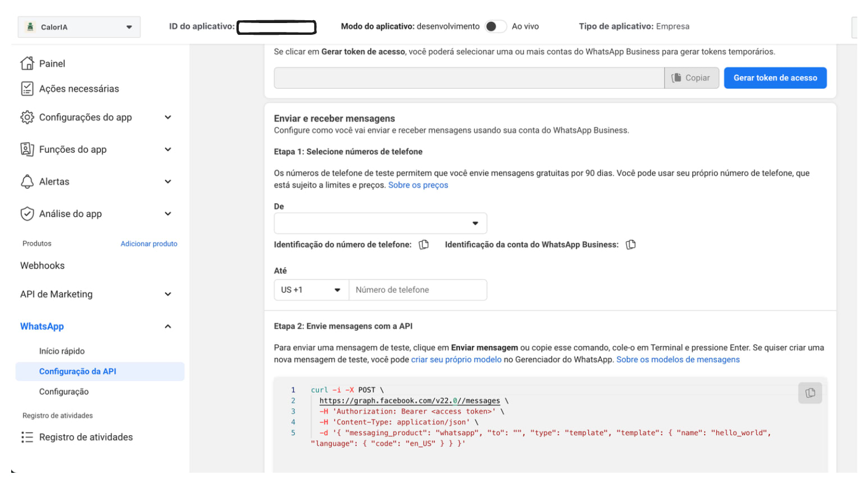Copy the Identificação do número de telefone

click(424, 245)
